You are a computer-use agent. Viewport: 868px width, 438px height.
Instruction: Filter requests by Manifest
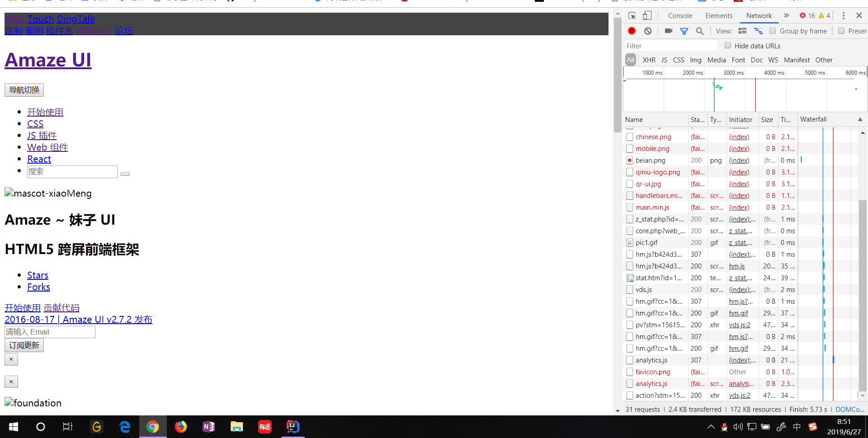click(797, 60)
